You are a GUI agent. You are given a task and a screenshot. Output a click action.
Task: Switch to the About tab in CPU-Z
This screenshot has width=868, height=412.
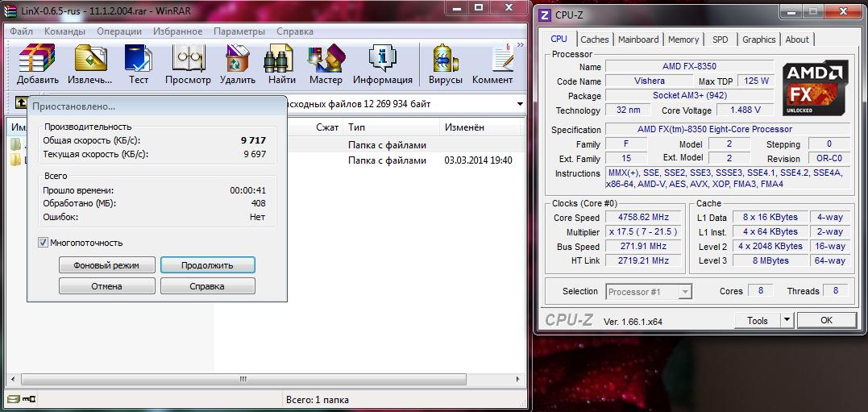797,40
